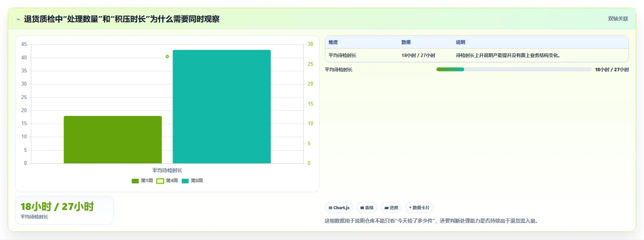644x240 pixels.
Task: Click the 说明 column header
Action: coord(460,42)
